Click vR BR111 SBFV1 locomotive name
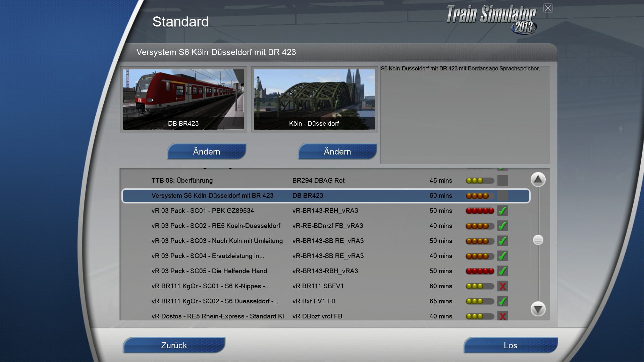 (318, 286)
